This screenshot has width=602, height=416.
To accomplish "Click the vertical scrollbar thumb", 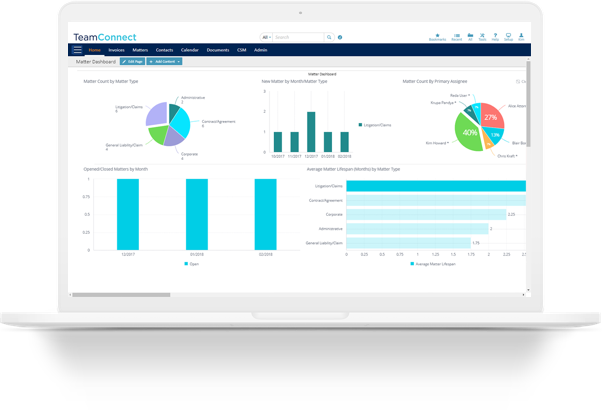I will point(528,104).
